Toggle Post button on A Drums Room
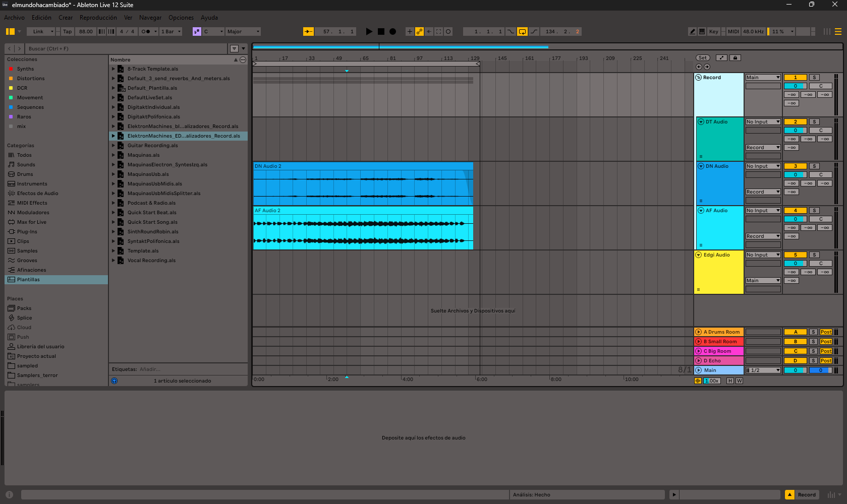Screen dimensions: 847x504 tap(826, 332)
